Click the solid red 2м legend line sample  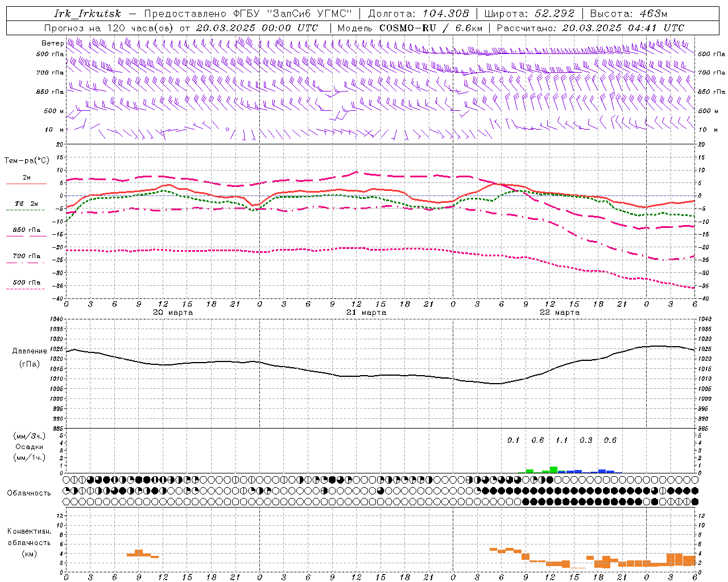[x=26, y=184]
